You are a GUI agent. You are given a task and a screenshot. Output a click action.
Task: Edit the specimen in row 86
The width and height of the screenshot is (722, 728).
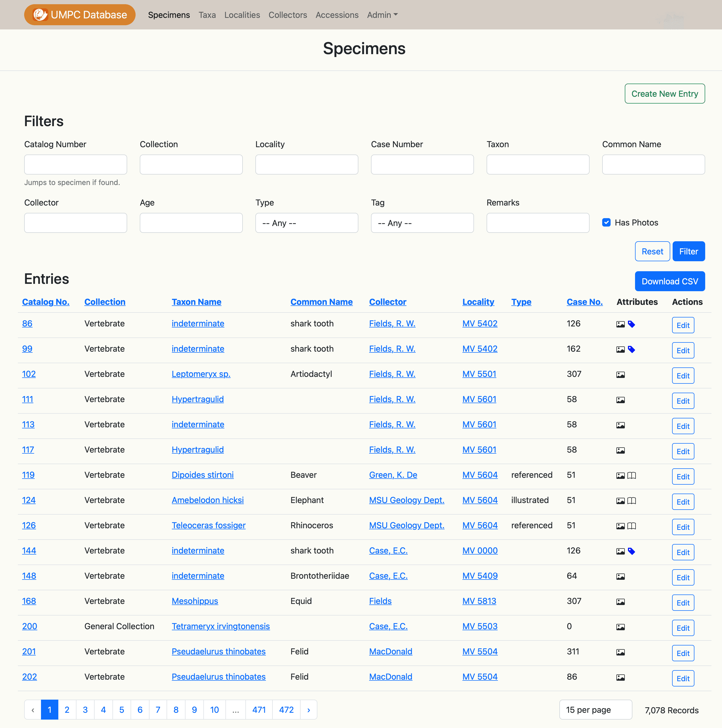coord(683,325)
